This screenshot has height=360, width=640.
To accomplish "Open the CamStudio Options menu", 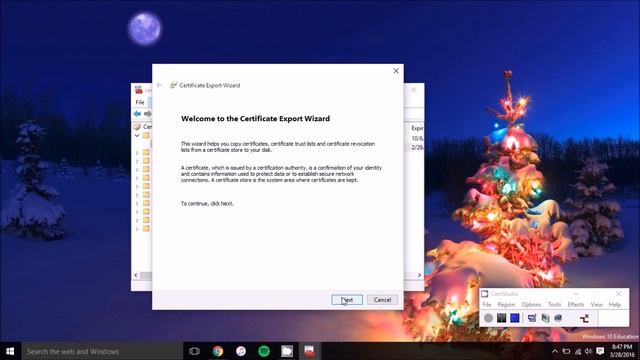I will (531, 304).
